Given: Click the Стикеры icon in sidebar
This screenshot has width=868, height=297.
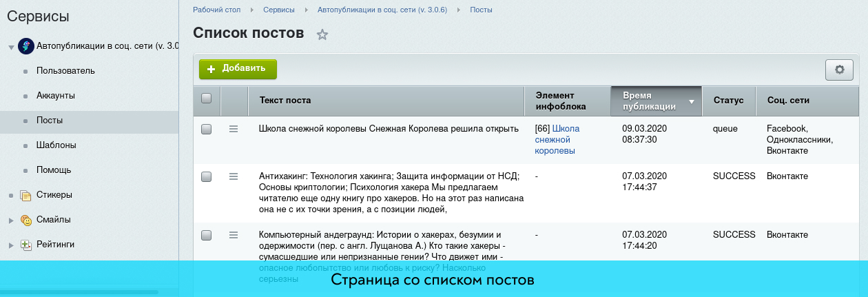Looking at the screenshot, I should point(26,195).
